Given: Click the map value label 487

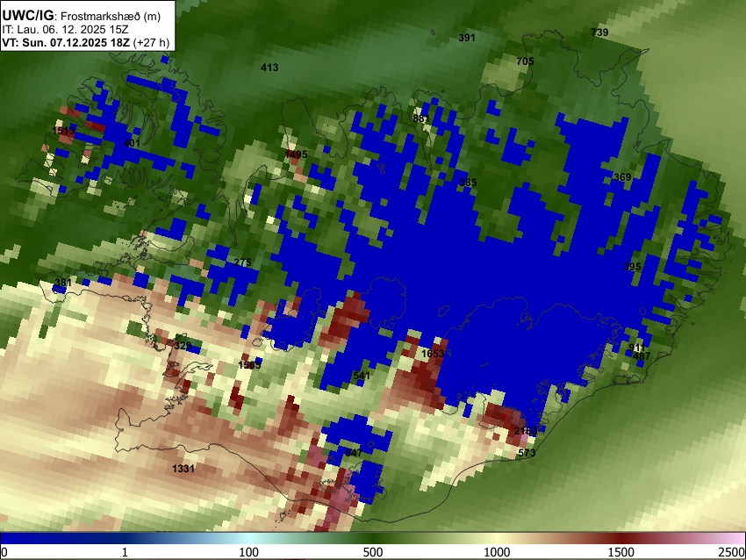Looking at the screenshot, I should (x=642, y=355).
